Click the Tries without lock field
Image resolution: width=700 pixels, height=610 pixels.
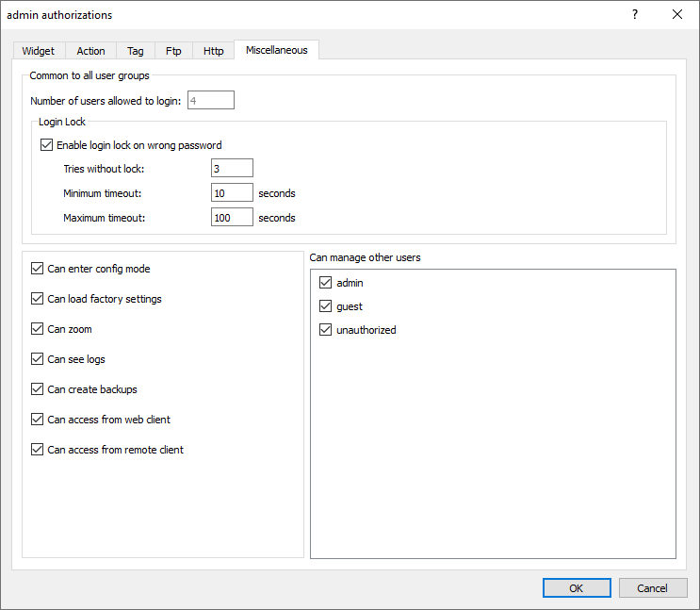tap(232, 169)
